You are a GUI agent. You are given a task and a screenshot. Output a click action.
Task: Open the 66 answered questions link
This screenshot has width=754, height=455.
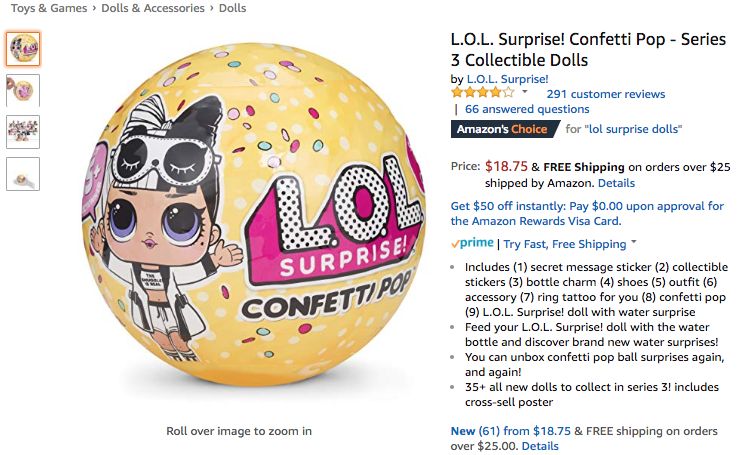coord(527,109)
